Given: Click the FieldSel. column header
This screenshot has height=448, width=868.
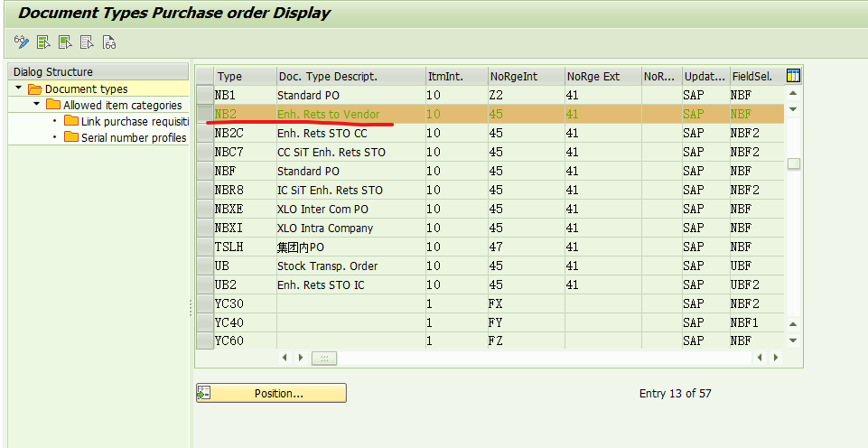Looking at the screenshot, I should (x=757, y=77).
